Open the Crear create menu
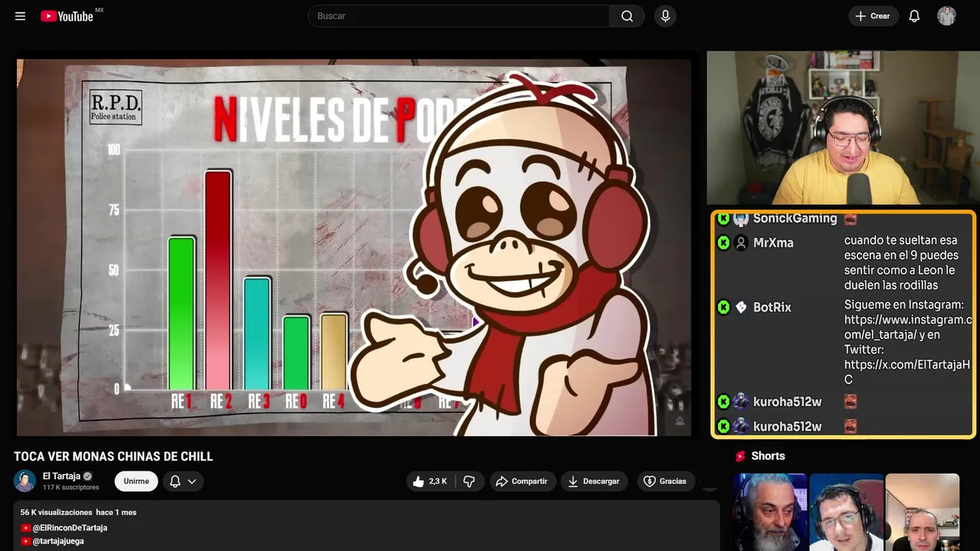The image size is (980, 551). click(873, 16)
